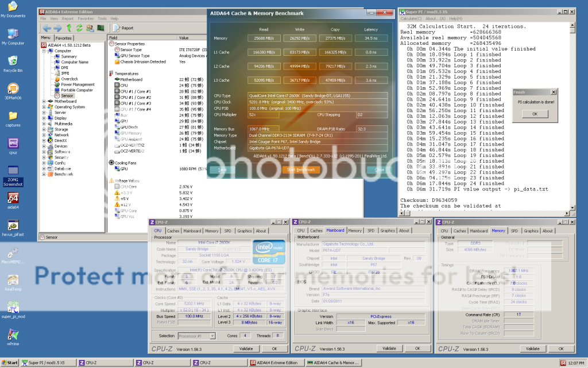Image resolution: width=588 pixels, height=368 pixels.
Task: Open ZOMG Screenshot desktop icon
Action: tap(13, 176)
